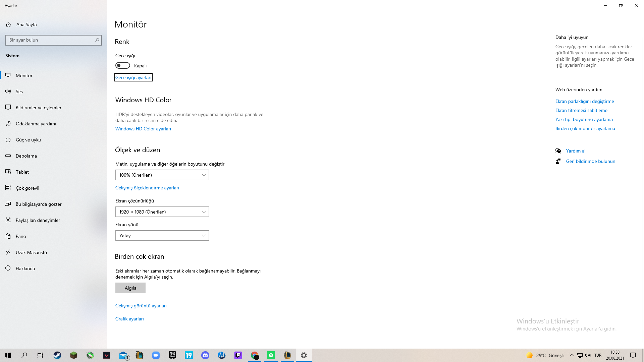Open the scaling percentage dropdown
This screenshot has height=362, width=644.
(x=162, y=175)
